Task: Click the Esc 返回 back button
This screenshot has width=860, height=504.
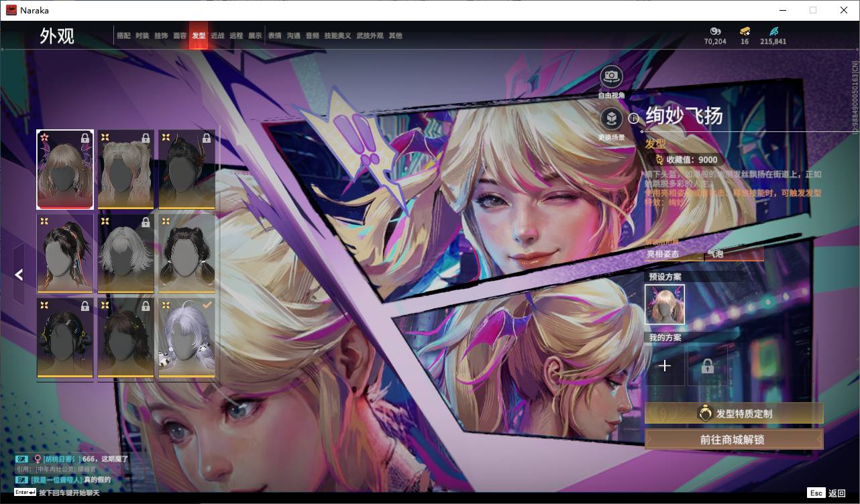Action: coord(827,493)
